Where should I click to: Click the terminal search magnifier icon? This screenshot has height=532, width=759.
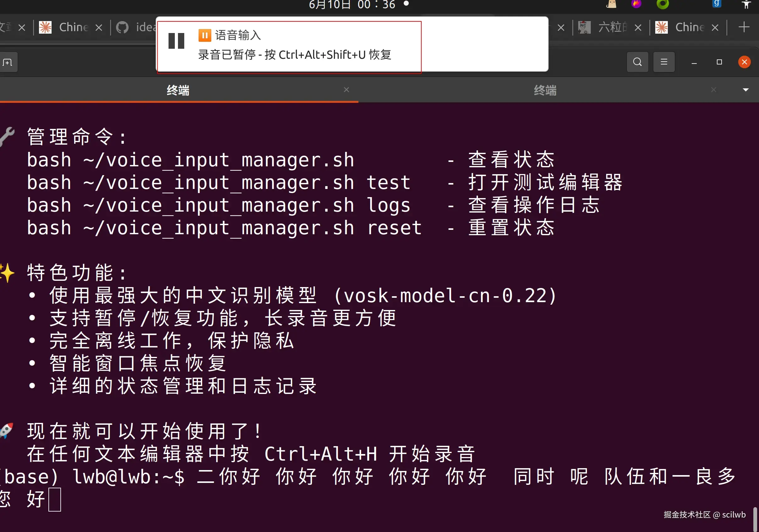637,62
